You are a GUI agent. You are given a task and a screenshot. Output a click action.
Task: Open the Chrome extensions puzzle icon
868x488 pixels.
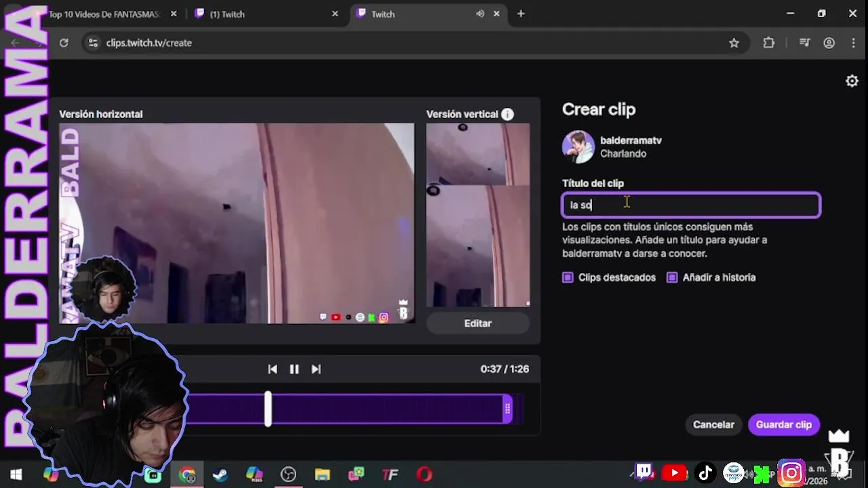(x=768, y=43)
